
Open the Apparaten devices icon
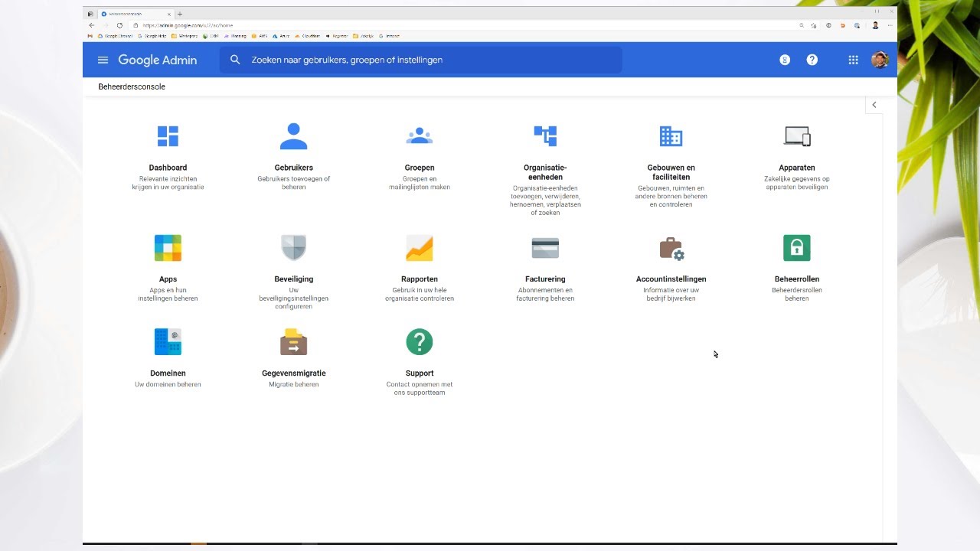coord(797,136)
